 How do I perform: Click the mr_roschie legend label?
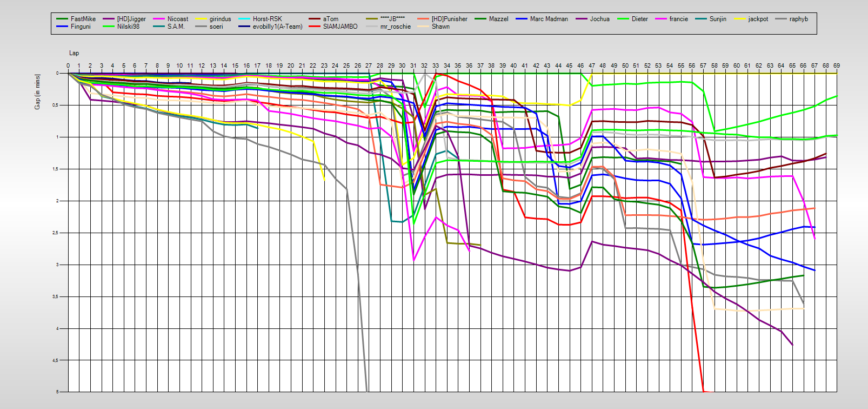[395, 27]
